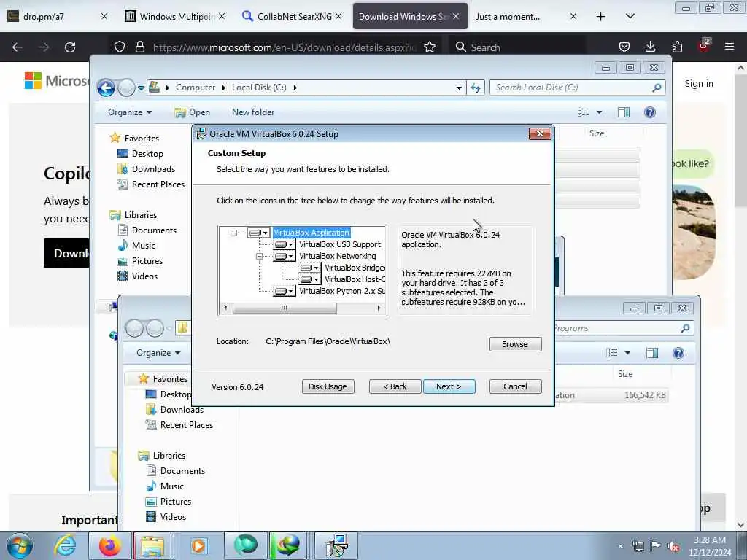
Task: Open help in lower Explorer window
Action: 678,353
